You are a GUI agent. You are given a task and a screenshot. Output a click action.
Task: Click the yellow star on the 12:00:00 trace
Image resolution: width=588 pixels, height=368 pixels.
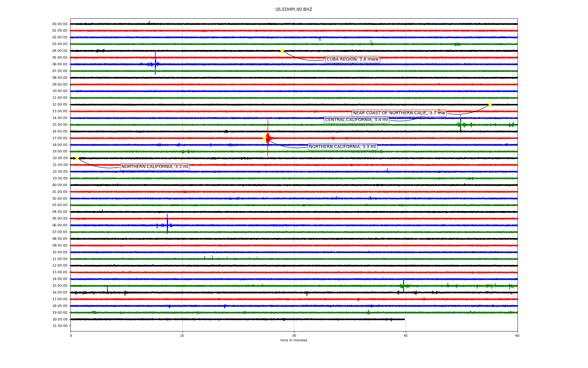coord(490,104)
